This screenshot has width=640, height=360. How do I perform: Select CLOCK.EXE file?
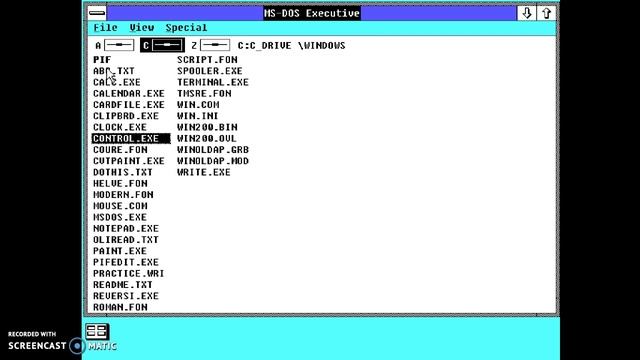(120, 127)
